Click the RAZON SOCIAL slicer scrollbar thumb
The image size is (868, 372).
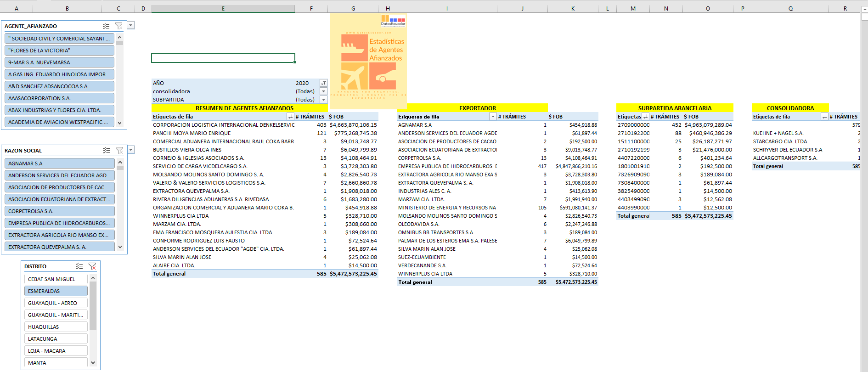[x=120, y=168]
